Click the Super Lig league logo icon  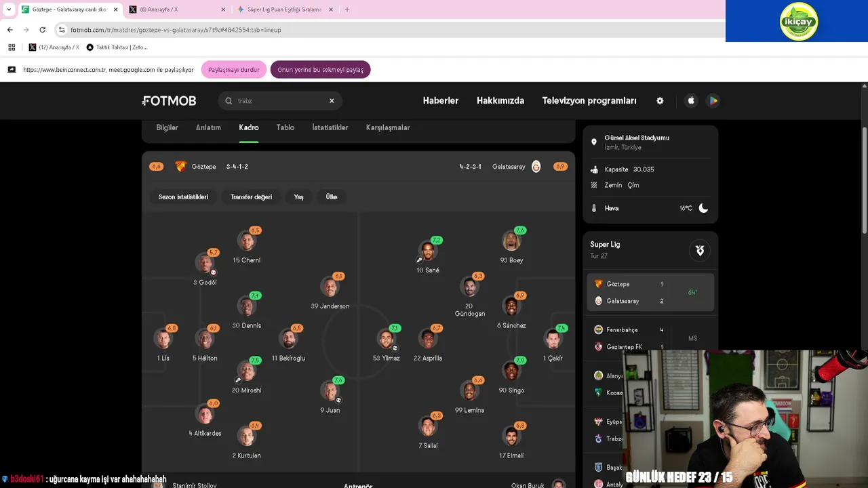tap(700, 251)
